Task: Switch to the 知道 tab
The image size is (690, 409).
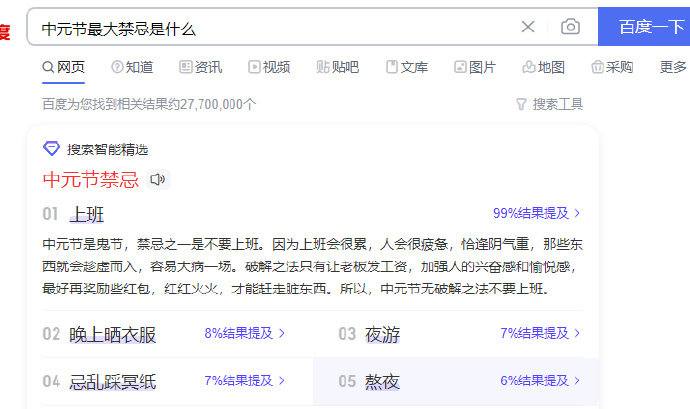Action: pyautogui.click(x=132, y=67)
